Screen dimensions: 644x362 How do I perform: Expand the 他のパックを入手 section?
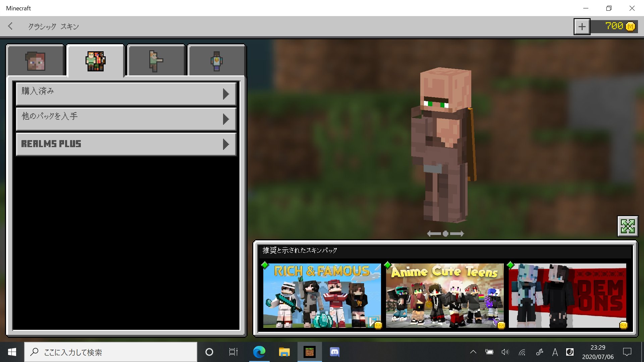126,119
